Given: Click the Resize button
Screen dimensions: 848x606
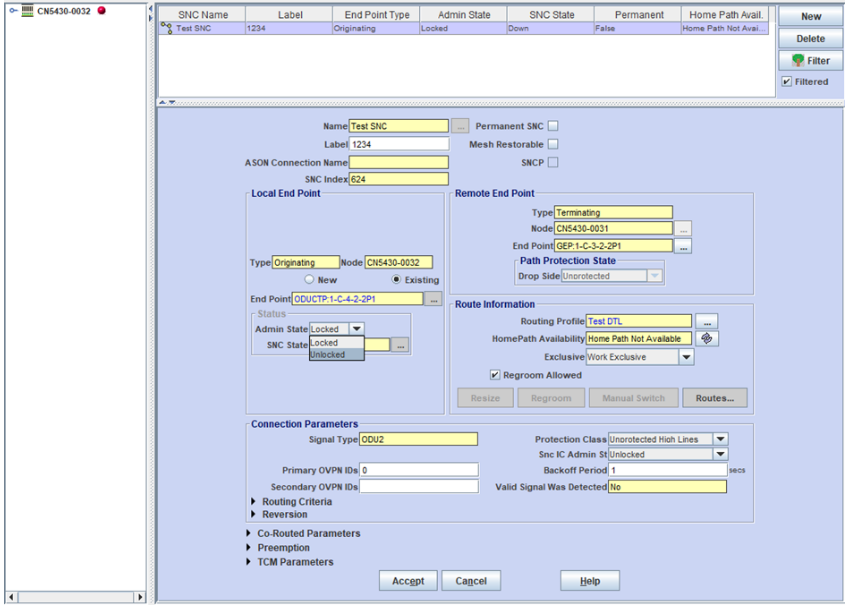Looking at the screenshot, I should point(485,398).
